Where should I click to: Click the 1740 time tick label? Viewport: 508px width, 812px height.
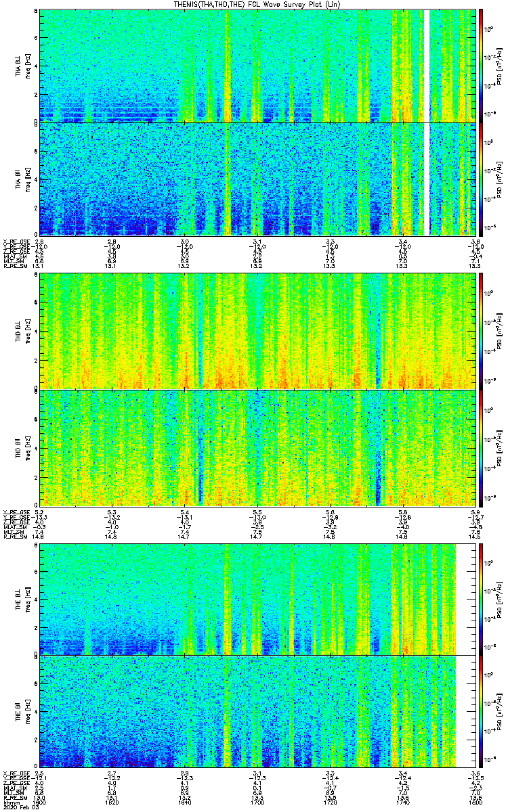(403, 803)
